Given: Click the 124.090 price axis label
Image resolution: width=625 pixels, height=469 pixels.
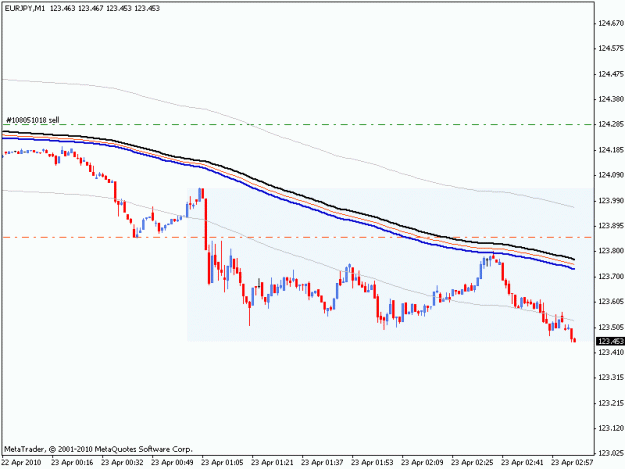Looking at the screenshot, I should point(611,175).
